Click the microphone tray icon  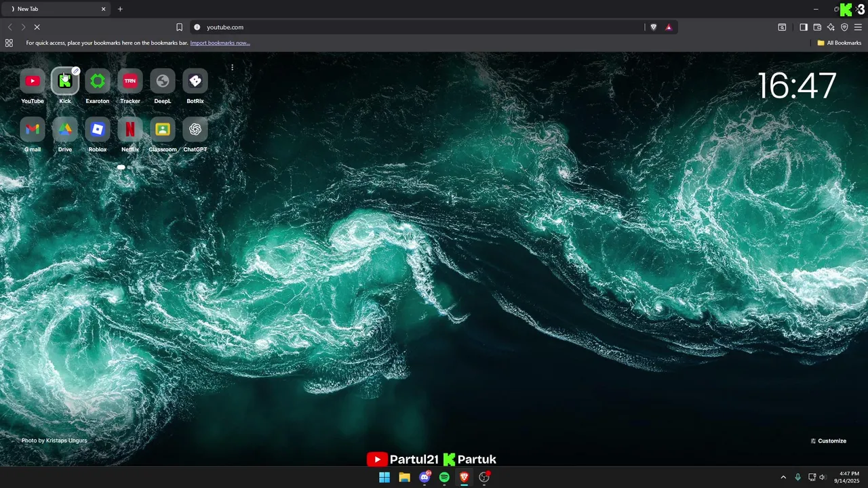tap(797, 477)
